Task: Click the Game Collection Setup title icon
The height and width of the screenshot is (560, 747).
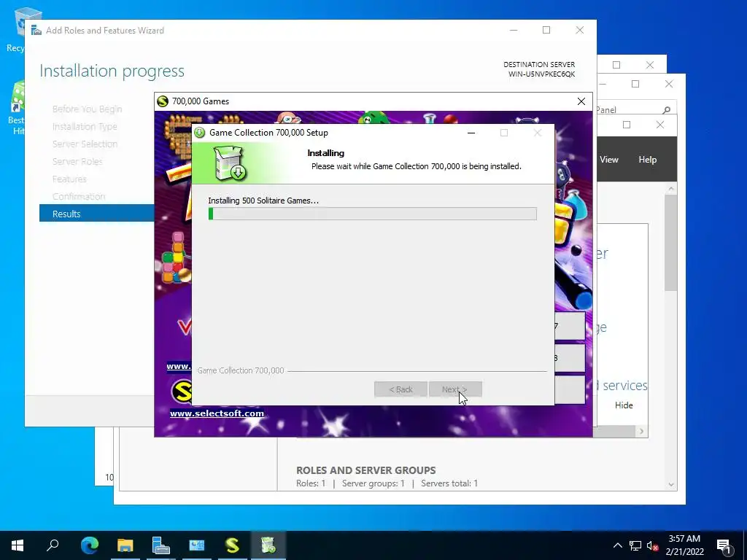Action: tap(200, 133)
